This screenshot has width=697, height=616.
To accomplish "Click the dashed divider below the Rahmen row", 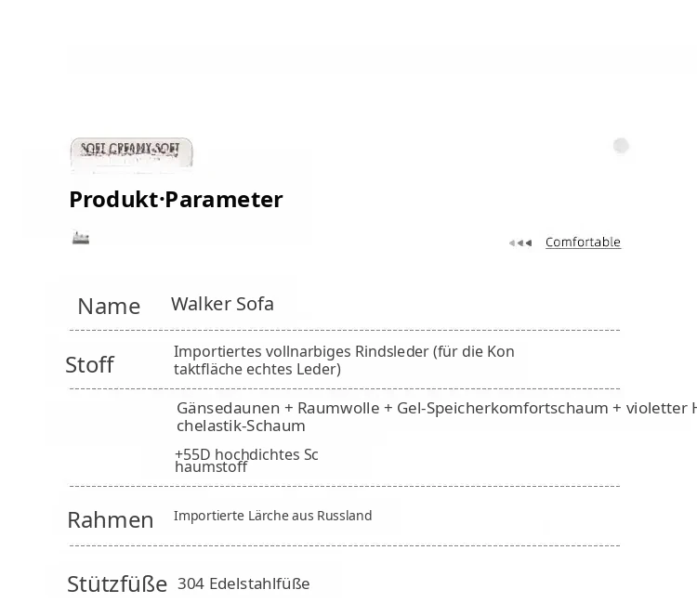I will [345, 545].
